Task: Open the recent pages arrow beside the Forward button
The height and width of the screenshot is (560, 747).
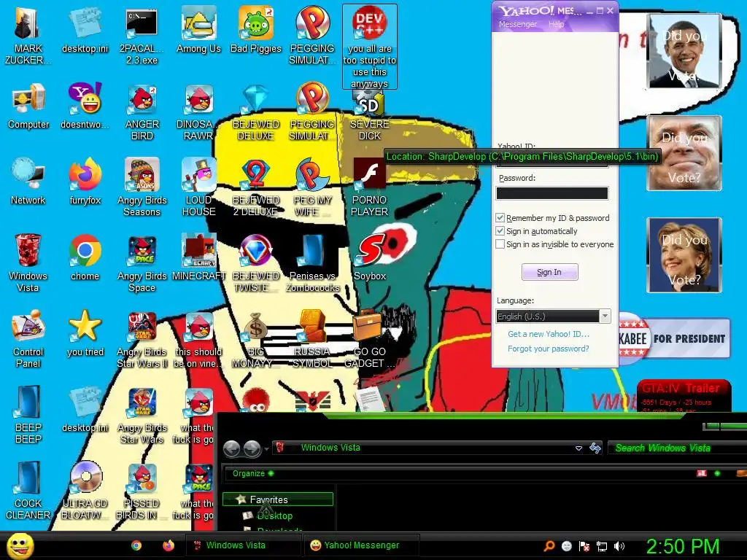Action: [267, 448]
